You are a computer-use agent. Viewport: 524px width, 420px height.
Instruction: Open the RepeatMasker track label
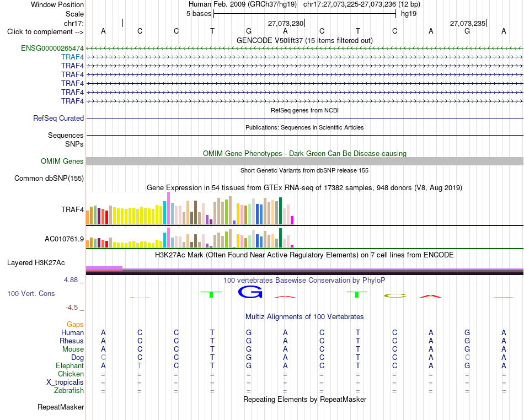[61, 407]
